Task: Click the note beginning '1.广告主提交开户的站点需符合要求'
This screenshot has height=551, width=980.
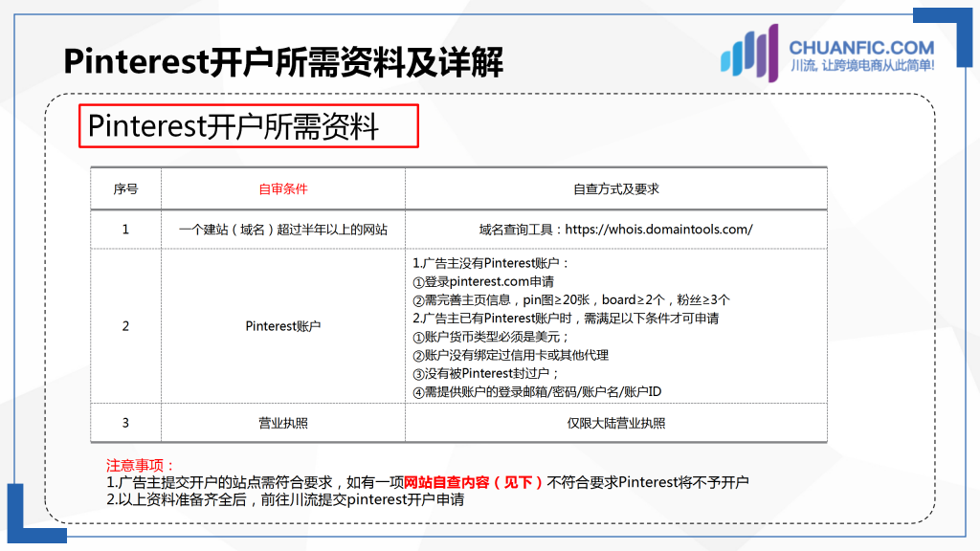Action: 427,482
